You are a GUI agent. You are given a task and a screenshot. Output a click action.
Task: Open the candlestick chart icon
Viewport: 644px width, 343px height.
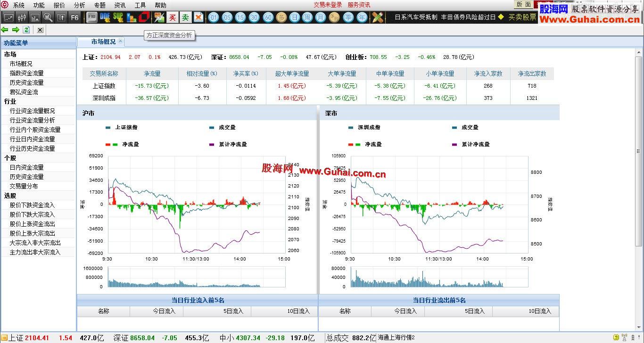[x=22, y=17]
